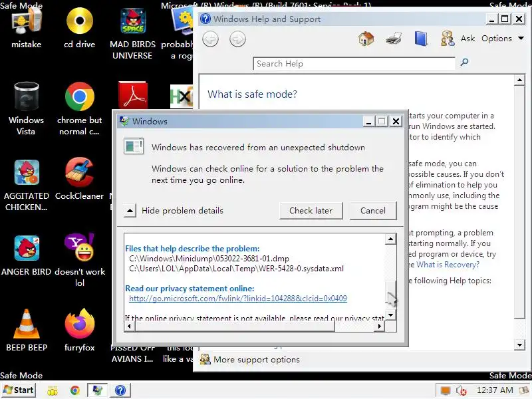Go to Help and Support home
Viewport: 532px width, 399px height.
click(366, 39)
